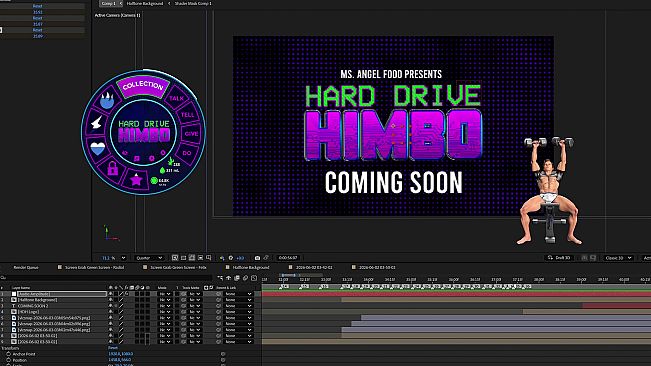Image resolution: width=651 pixels, height=366 pixels.
Task: Click the Layer Name column header
Action: pyautogui.click(x=21, y=288)
